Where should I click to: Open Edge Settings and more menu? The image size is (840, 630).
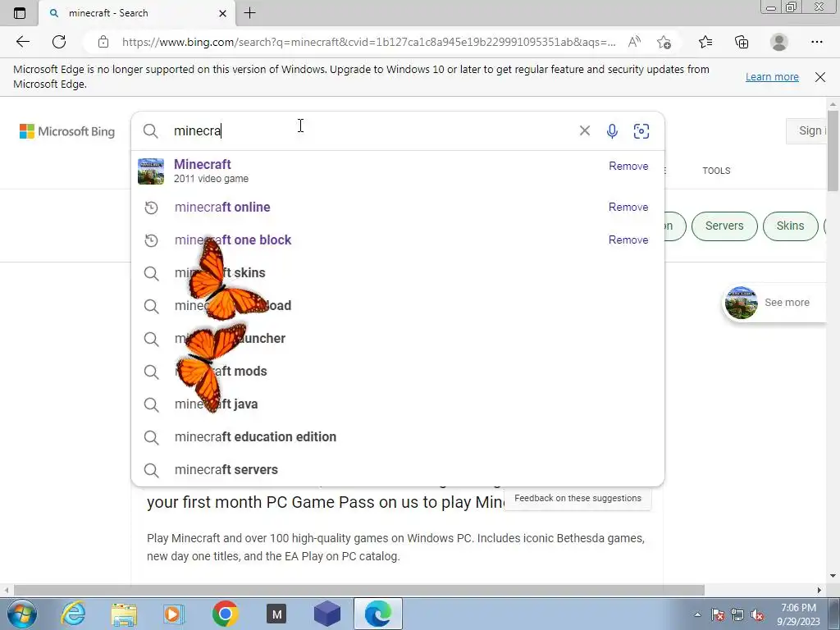click(x=816, y=42)
